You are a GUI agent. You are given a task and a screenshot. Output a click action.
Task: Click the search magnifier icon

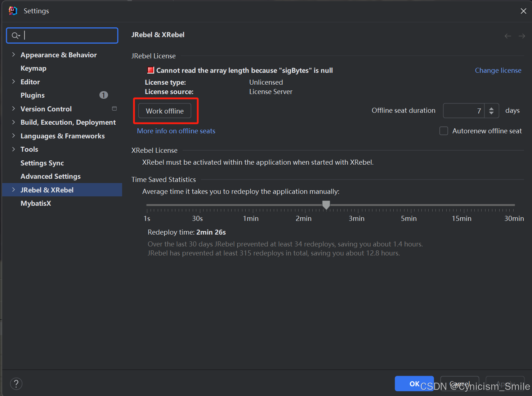pos(15,35)
